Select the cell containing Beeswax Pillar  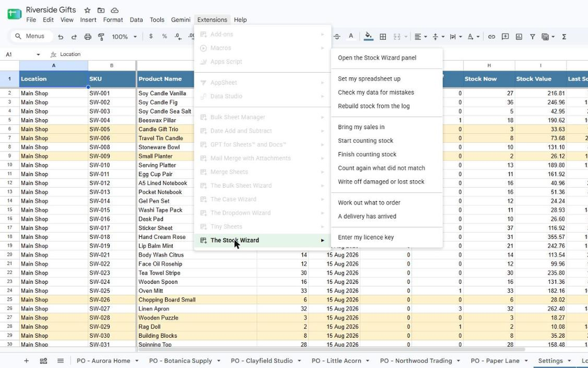197,120
